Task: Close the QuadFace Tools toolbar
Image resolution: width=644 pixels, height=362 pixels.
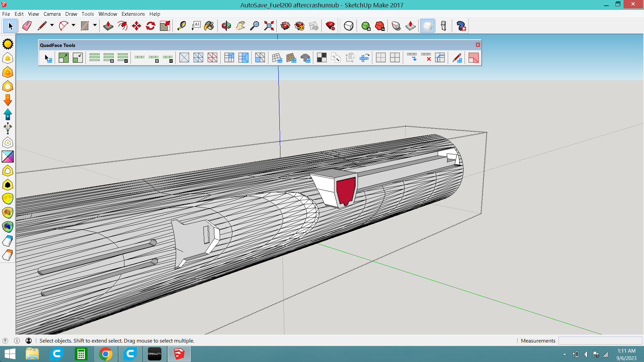Action: coord(478,45)
